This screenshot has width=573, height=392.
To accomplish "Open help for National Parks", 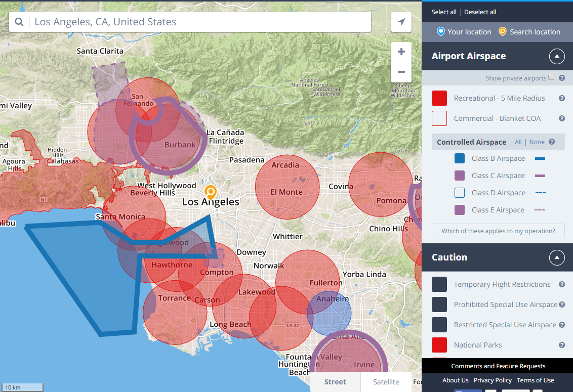I will click(x=562, y=345).
